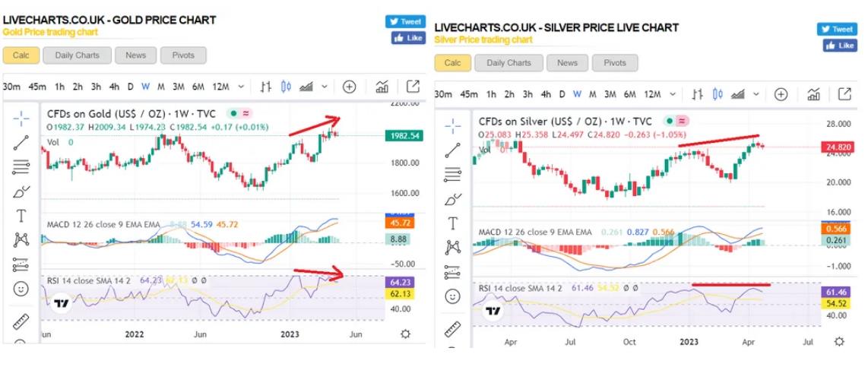Open silver chart in popup window

coord(844,94)
